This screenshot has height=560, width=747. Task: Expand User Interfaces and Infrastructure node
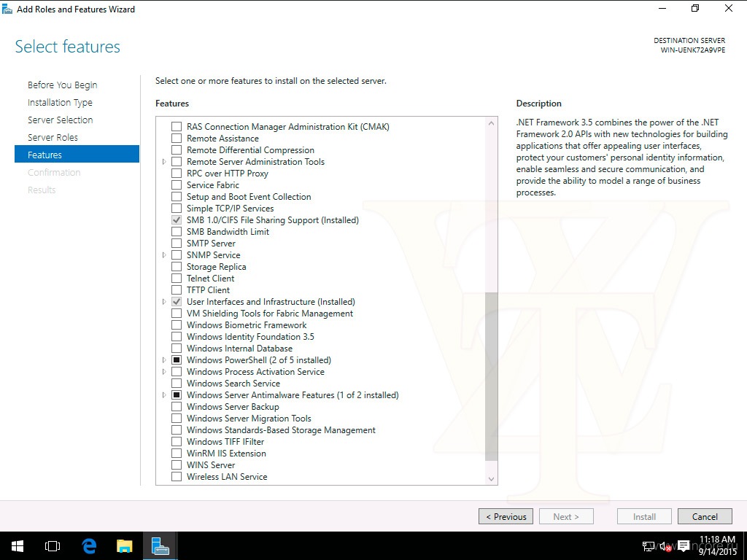coord(164,302)
